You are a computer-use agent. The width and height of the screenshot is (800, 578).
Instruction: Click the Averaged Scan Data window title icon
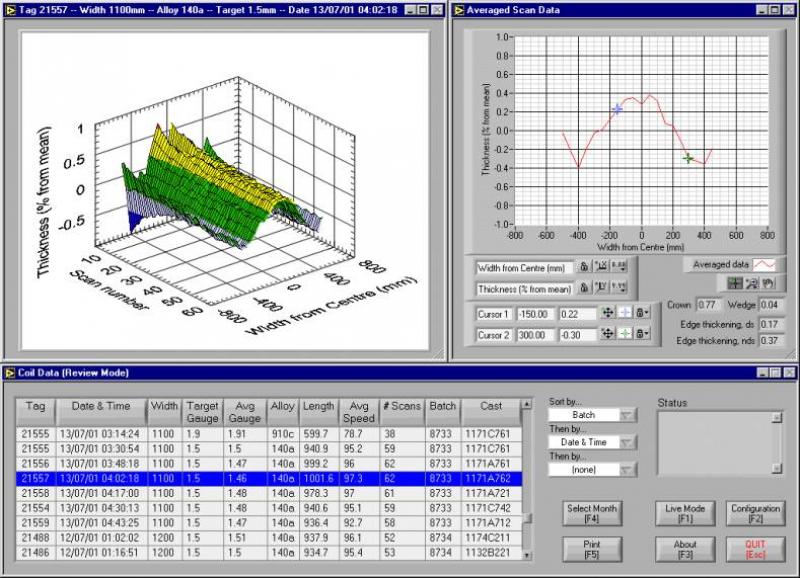459,10
